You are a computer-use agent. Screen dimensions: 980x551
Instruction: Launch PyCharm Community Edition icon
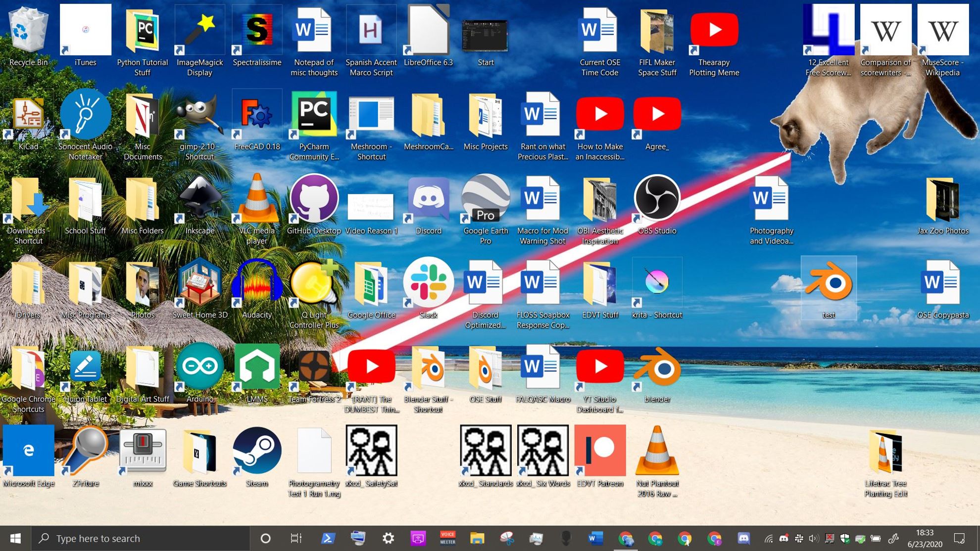tap(314, 115)
